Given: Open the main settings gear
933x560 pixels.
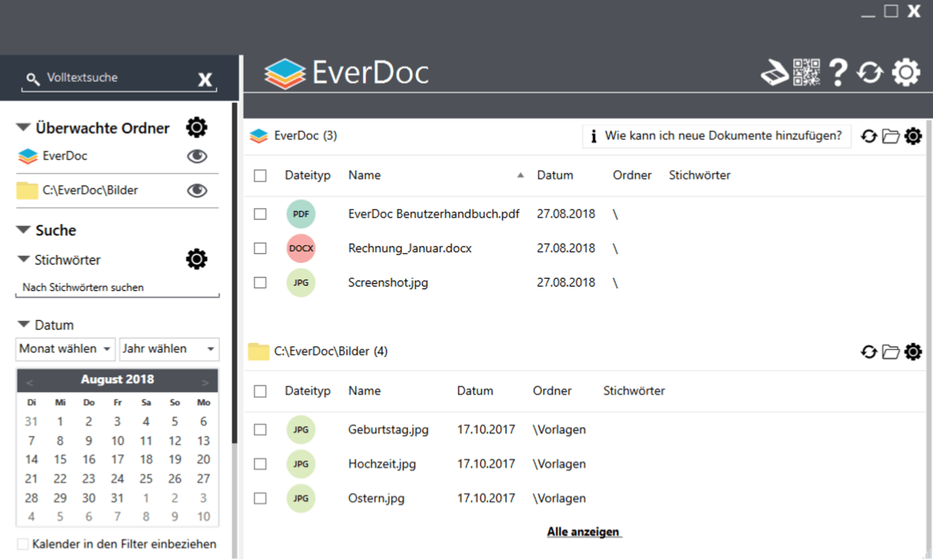Looking at the screenshot, I should (906, 72).
